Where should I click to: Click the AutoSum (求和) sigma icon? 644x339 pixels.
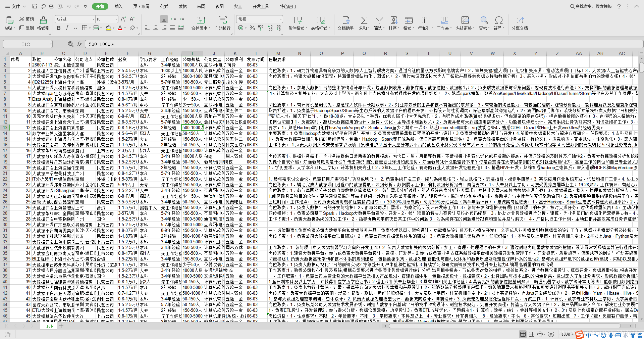pyautogui.click(x=364, y=20)
